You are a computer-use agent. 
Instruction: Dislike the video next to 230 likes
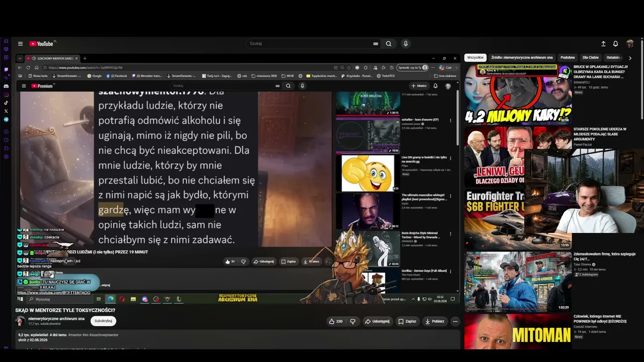pos(353,321)
